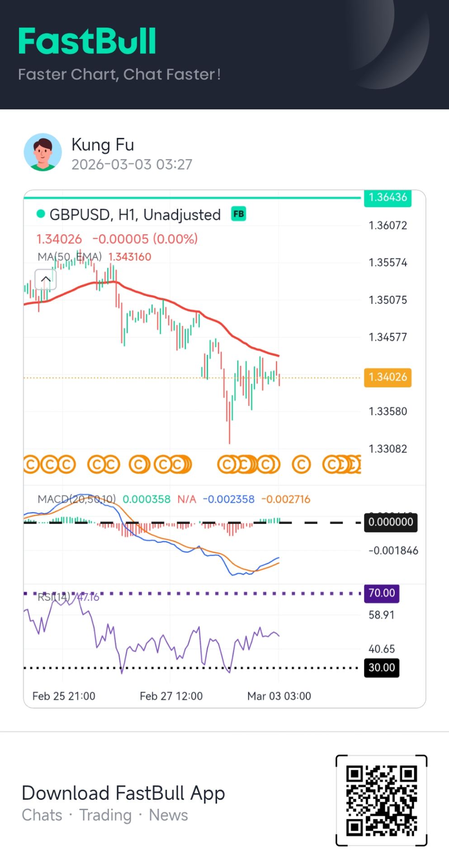This screenshot has height=868, width=449.
Task: Click the green dot before GBPUSD
Action: [x=41, y=214]
